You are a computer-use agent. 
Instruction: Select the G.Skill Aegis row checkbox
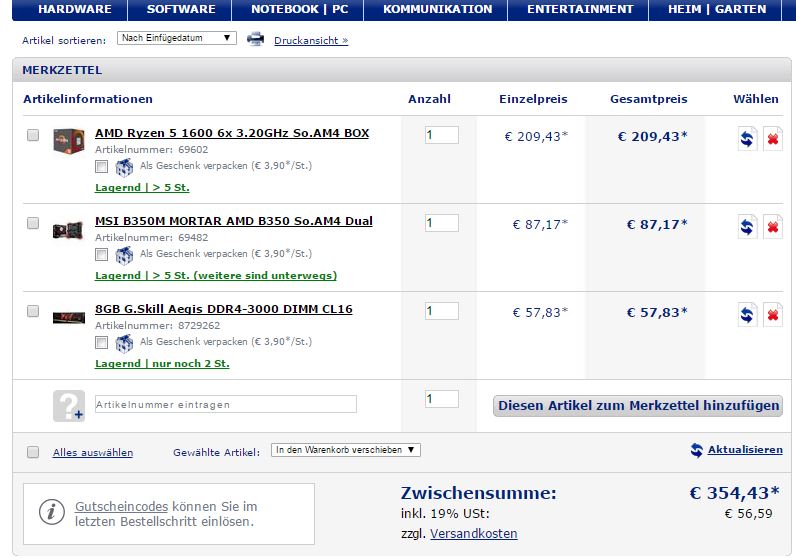click(33, 311)
